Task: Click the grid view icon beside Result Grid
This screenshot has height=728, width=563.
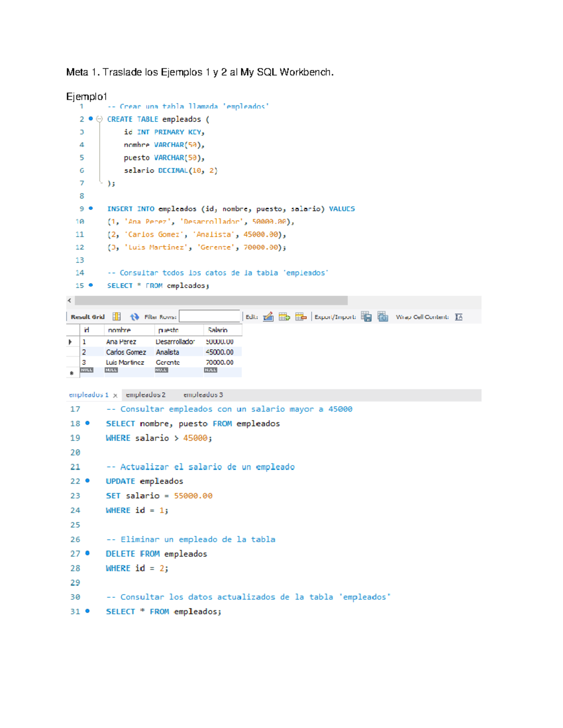Action: 116,316
